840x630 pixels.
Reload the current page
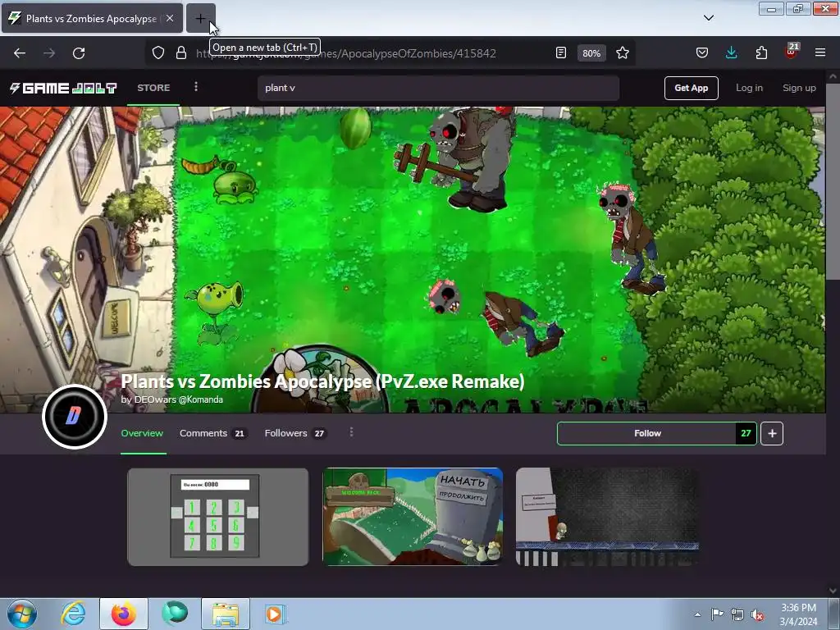[79, 53]
